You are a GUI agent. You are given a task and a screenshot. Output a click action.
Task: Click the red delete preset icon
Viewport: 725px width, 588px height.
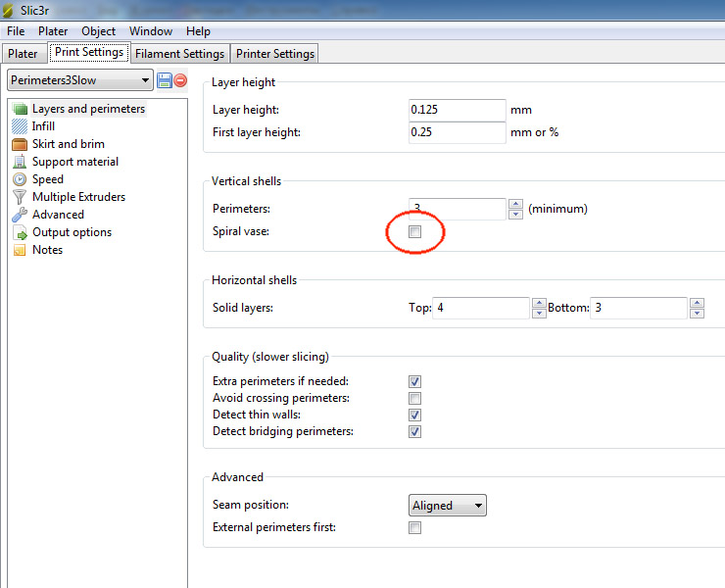click(x=180, y=80)
